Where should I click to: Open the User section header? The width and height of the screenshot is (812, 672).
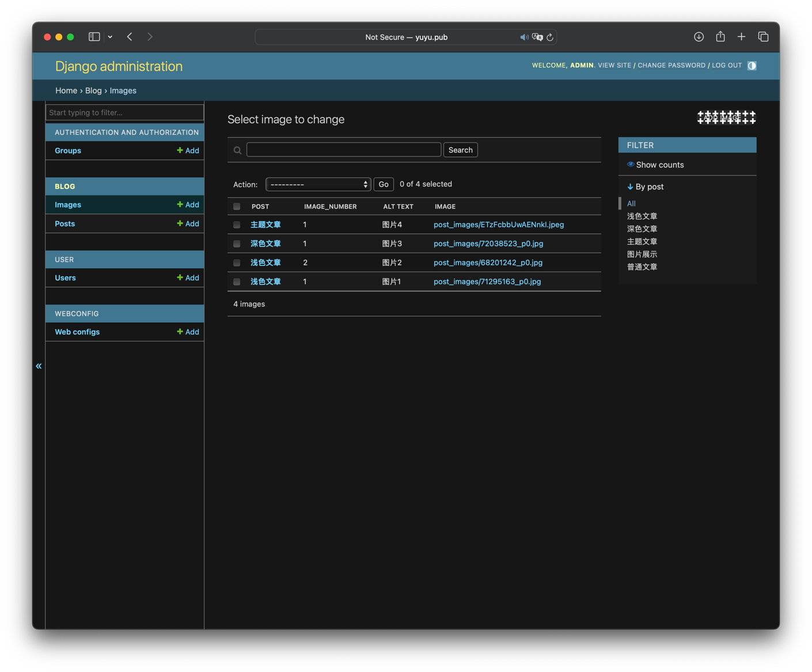[64, 260]
